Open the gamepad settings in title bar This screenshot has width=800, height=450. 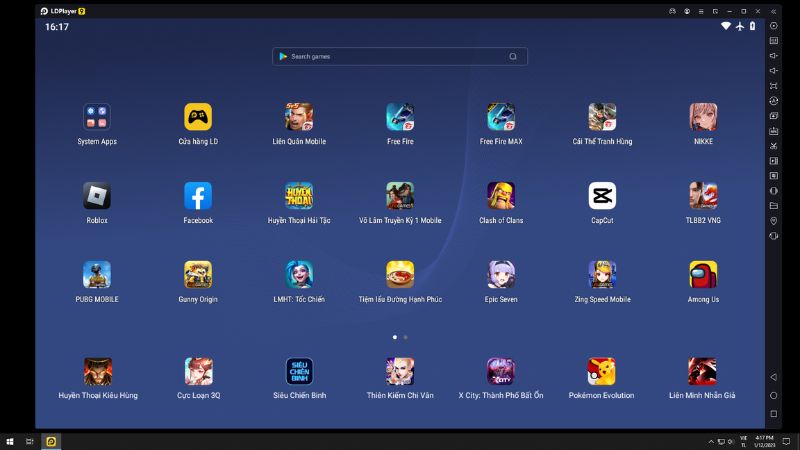pyautogui.click(x=673, y=10)
